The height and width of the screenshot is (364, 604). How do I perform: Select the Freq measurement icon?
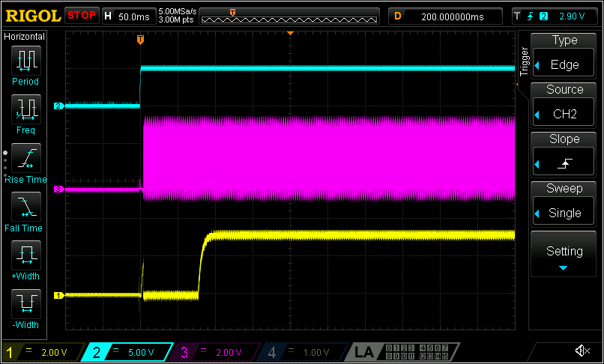(26, 110)
